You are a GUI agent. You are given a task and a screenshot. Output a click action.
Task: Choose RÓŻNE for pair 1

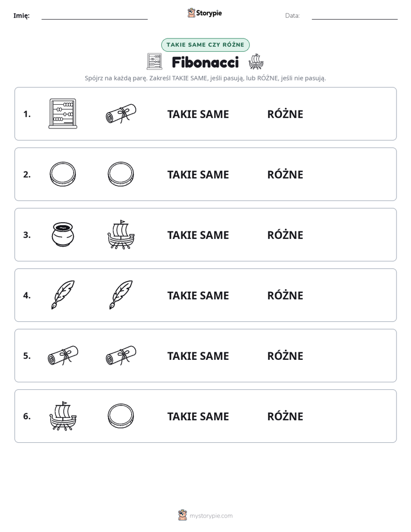pyautogui.click(x=285, y=115)
